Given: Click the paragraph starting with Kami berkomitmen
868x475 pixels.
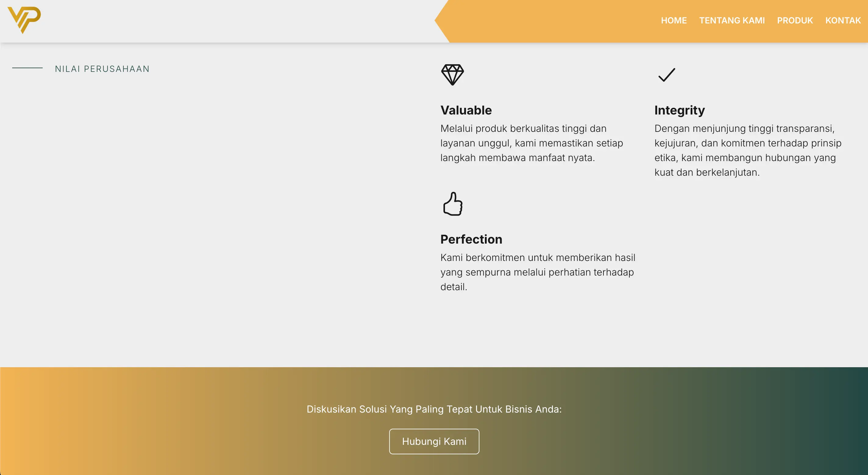Looking at the screenshot, I should point(537,272).
